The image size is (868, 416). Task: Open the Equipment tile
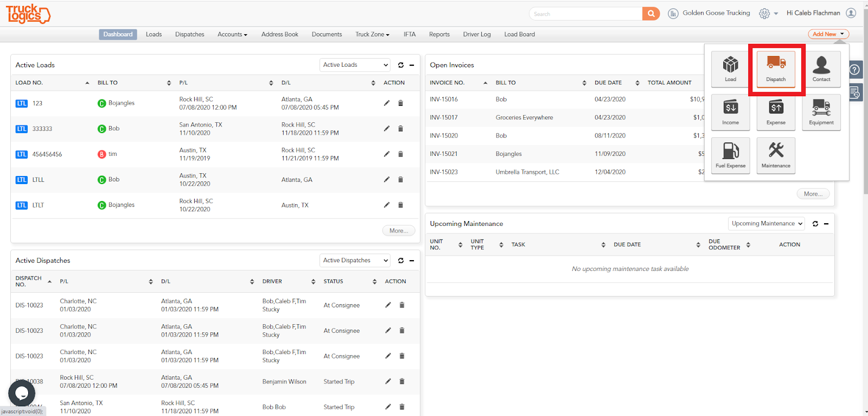tap(821, 112)
